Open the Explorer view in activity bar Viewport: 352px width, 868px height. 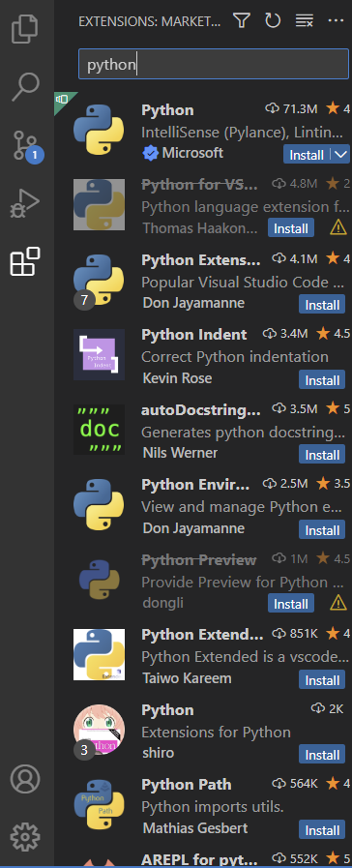click(x=25, y=29)
